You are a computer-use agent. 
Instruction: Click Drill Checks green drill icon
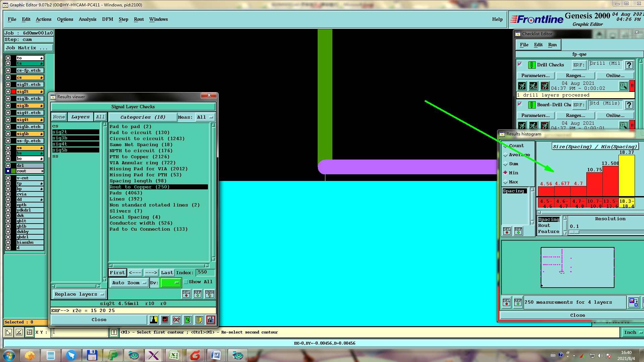(x=532, y=65)
